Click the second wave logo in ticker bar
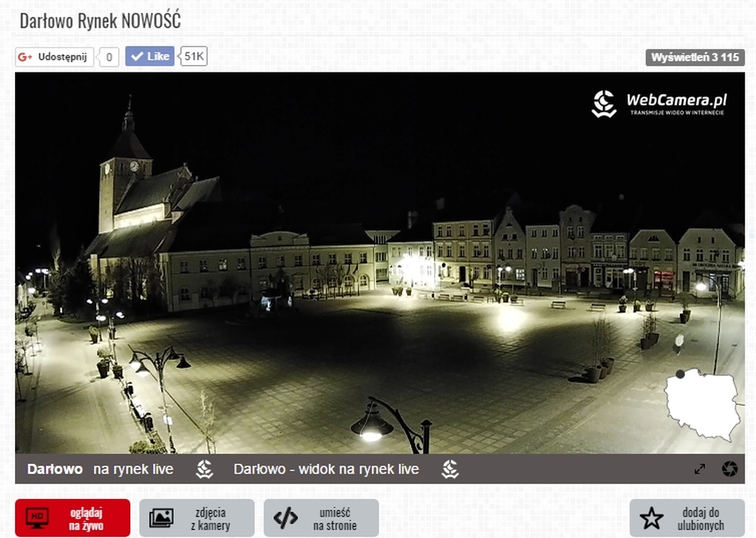Screen dimensions: 756x538 click(449, 469)
